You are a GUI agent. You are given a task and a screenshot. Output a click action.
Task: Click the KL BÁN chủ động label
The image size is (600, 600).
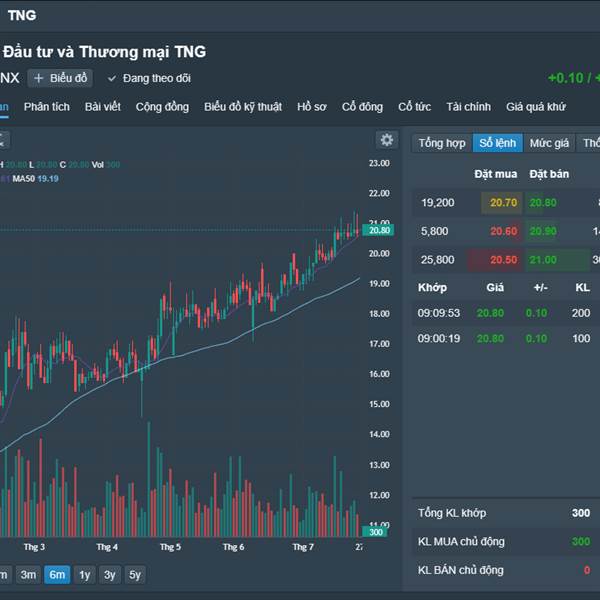click(461, 570)
